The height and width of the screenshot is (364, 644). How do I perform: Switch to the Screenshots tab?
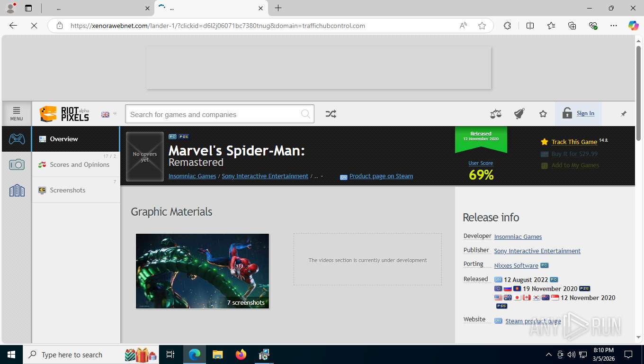pyautogui.click(x=76, y=190)
